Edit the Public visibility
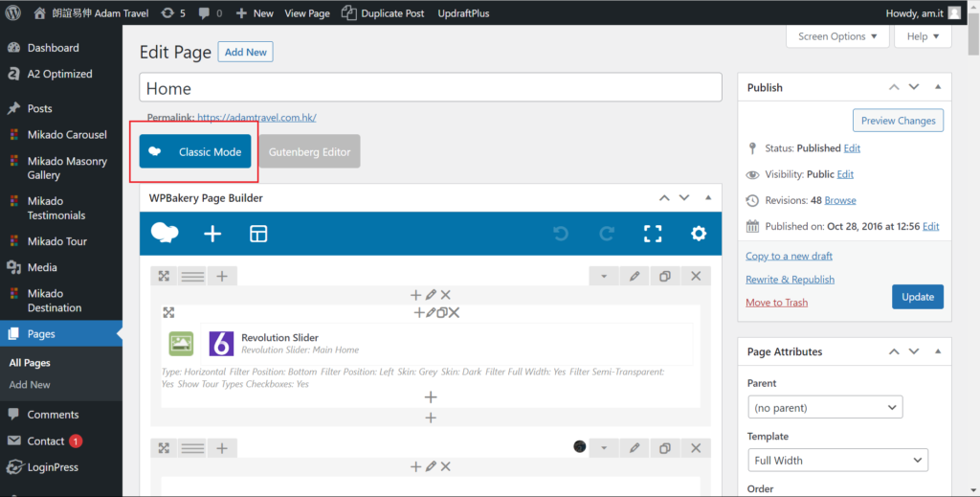This screenshot has width=980, height=497. click(x=845, y=174)
